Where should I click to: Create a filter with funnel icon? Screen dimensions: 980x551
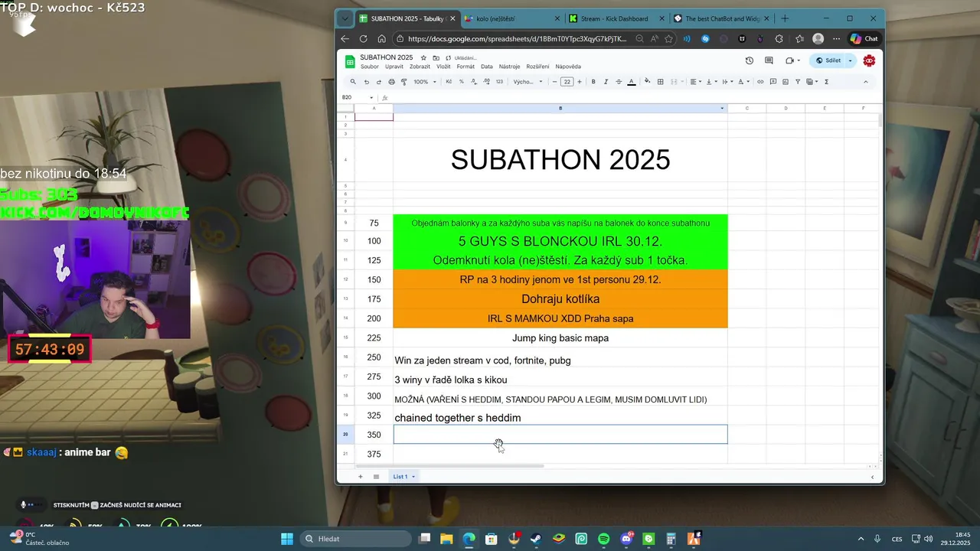(x=798, y=82)
